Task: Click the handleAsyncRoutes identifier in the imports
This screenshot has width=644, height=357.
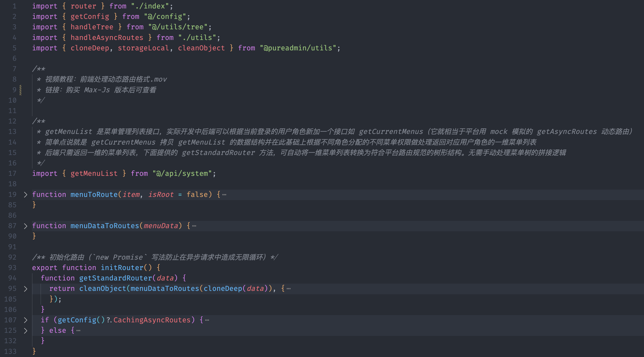Action: 107,38
